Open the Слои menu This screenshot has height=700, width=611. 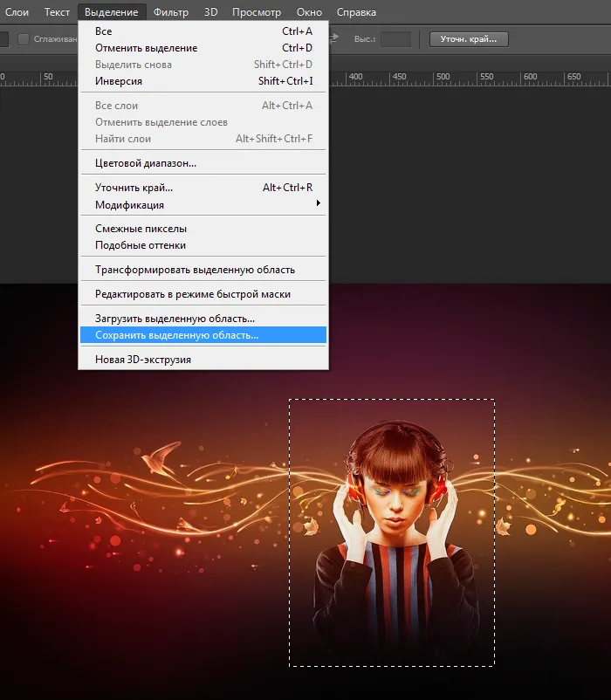17,12
